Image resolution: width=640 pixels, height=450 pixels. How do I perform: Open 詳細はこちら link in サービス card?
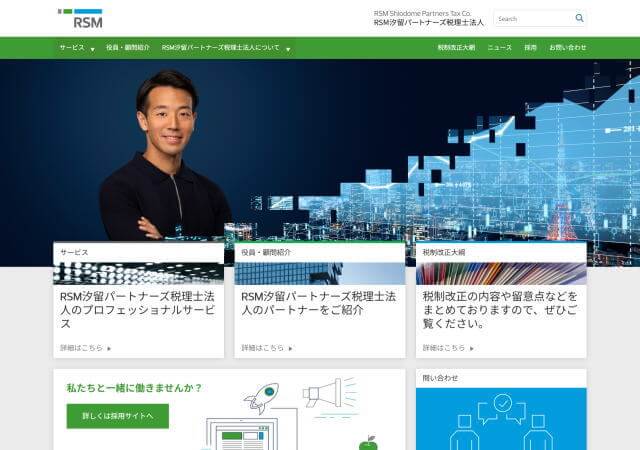pos(81,348)
